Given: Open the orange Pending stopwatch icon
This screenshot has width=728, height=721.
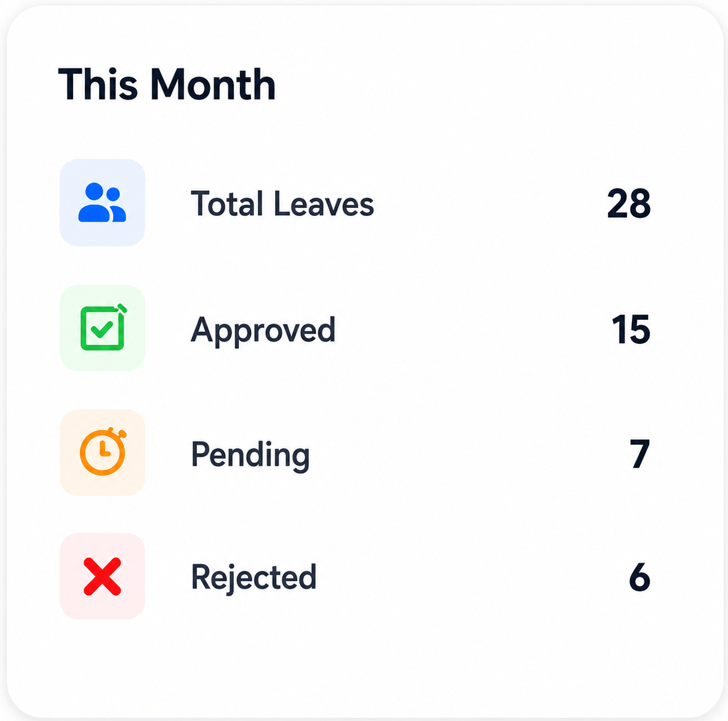Looking at the screenshot, I should [103, 452].
